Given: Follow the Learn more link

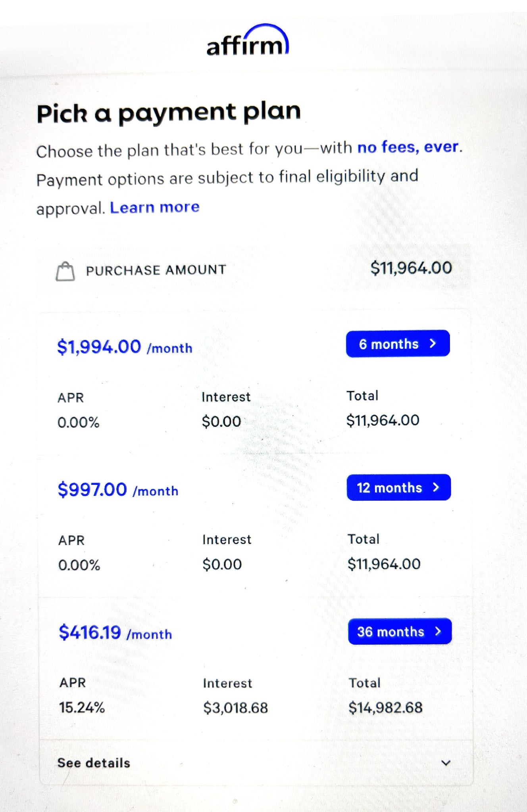Looking at the screenshot, I should pos(155,207).
